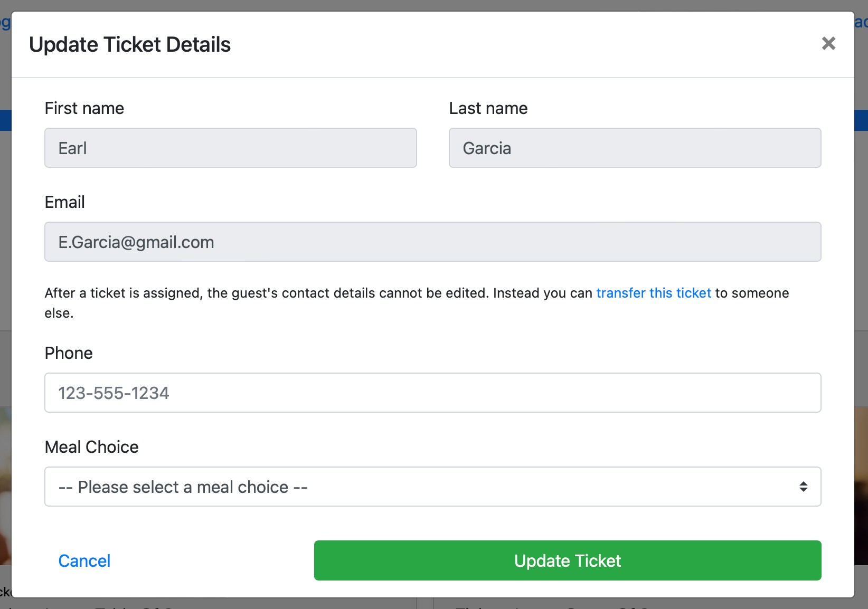868x609 pixels.
Task: Click the Last name label
Action: (x=488, y=108)
